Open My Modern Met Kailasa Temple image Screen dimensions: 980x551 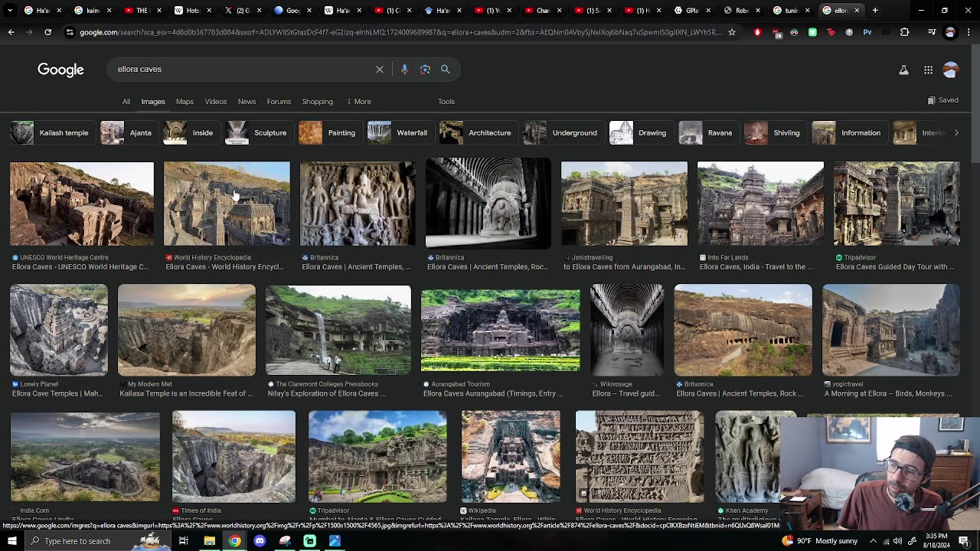click(x=187, y=330)
